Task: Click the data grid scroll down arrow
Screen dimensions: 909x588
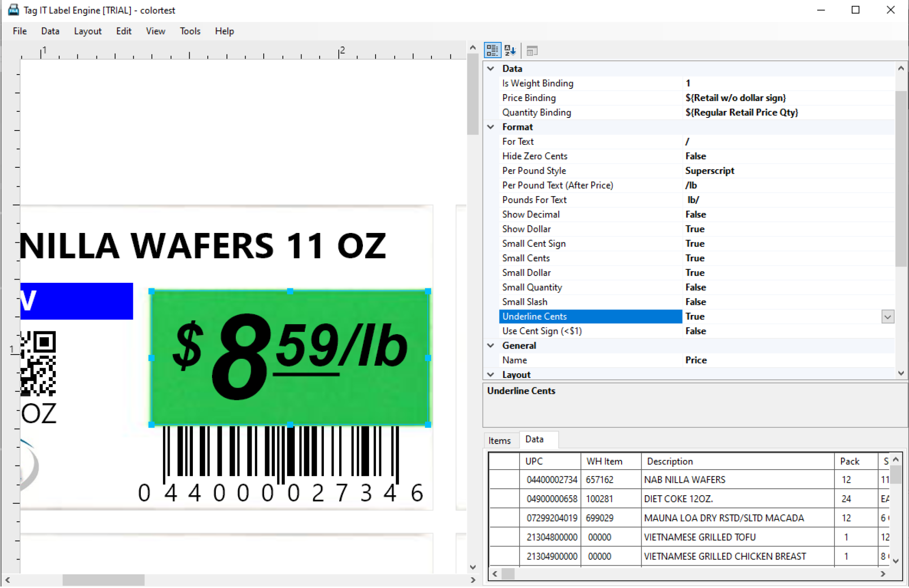Action: [896, 561]
